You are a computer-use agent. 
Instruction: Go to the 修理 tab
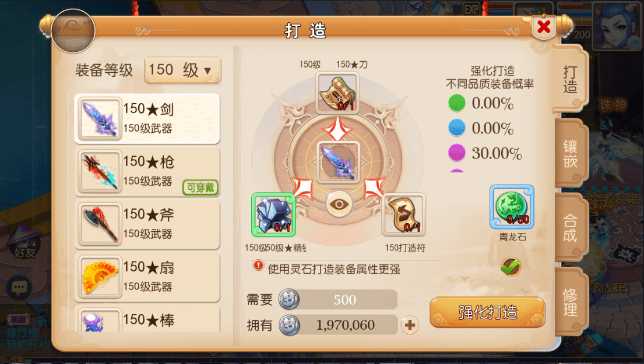[x=571, y=302]
